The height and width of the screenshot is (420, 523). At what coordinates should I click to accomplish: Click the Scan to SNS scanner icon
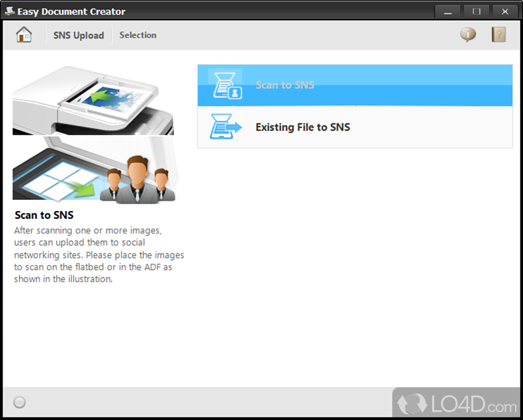(228, 86)
